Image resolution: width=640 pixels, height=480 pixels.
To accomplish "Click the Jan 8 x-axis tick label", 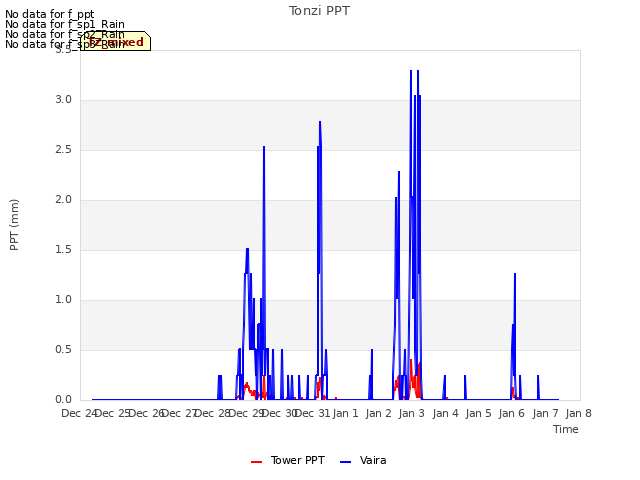I will (578, 413).
